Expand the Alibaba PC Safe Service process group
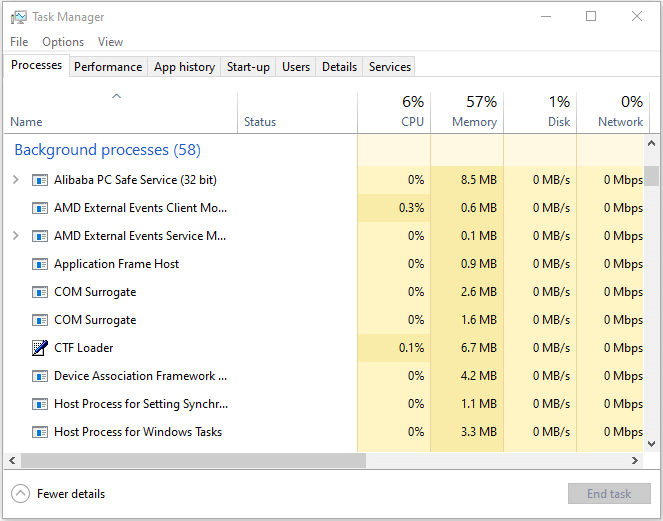Image resolution: width=663 pixels, height=521 pixels. pos(16,180)
